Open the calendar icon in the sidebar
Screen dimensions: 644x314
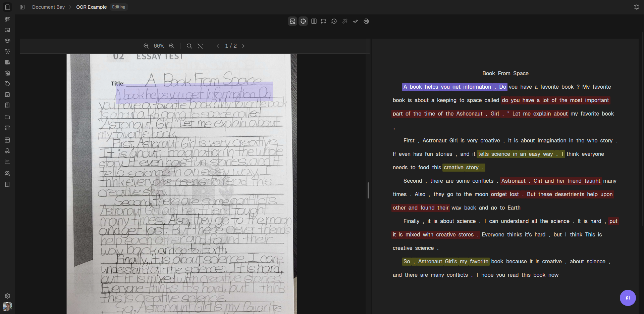pos(7,94)
